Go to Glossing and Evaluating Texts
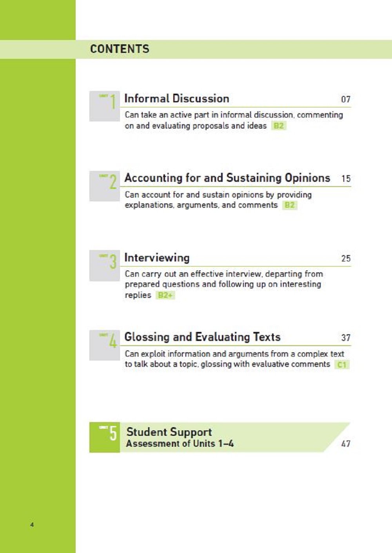This screenshot has width=392, height=553. [202, 337]
